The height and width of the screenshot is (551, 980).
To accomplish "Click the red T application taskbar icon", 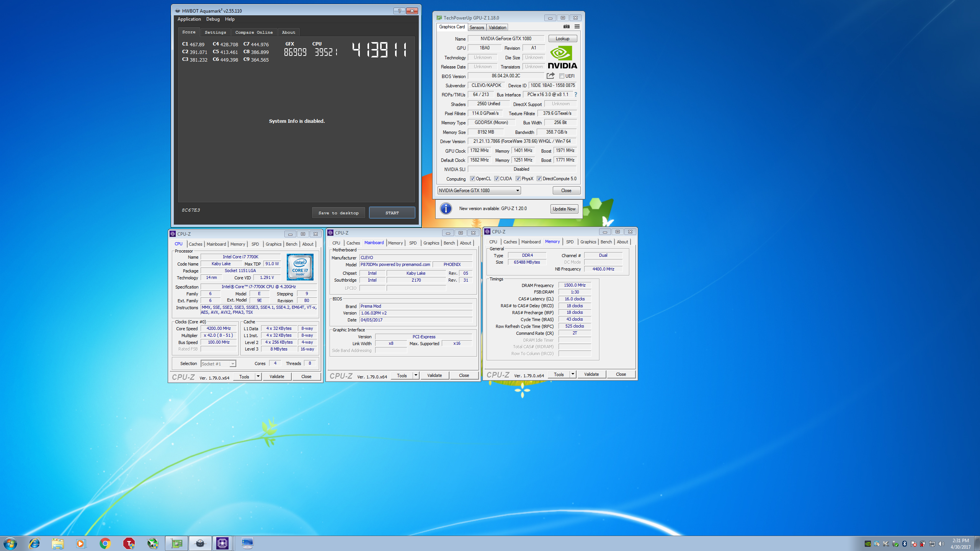I will pos(129,543).
